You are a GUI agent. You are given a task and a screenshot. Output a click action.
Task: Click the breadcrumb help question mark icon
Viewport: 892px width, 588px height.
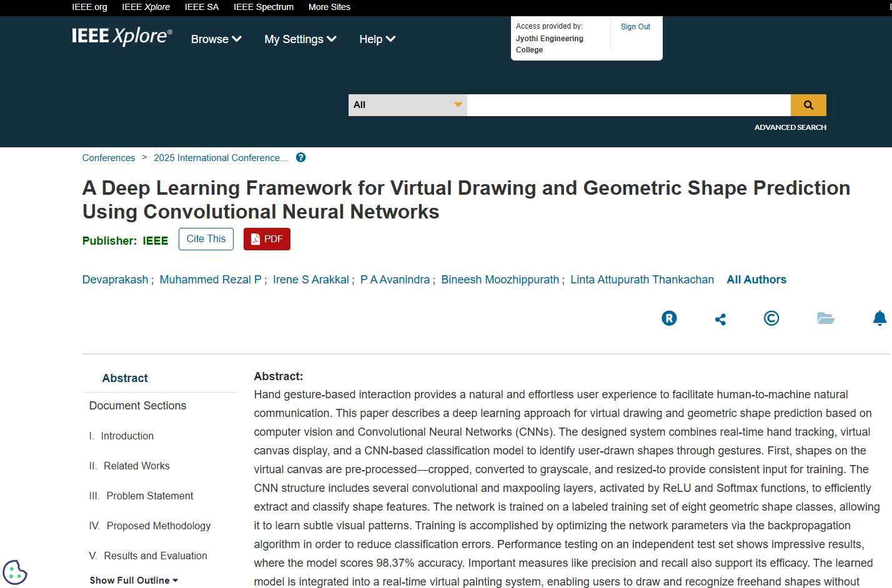300,157
